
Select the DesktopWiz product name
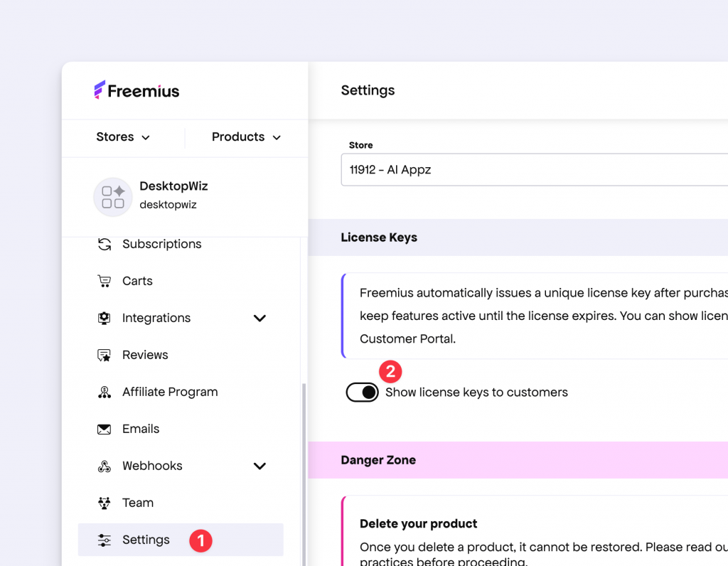click(173, 186)
